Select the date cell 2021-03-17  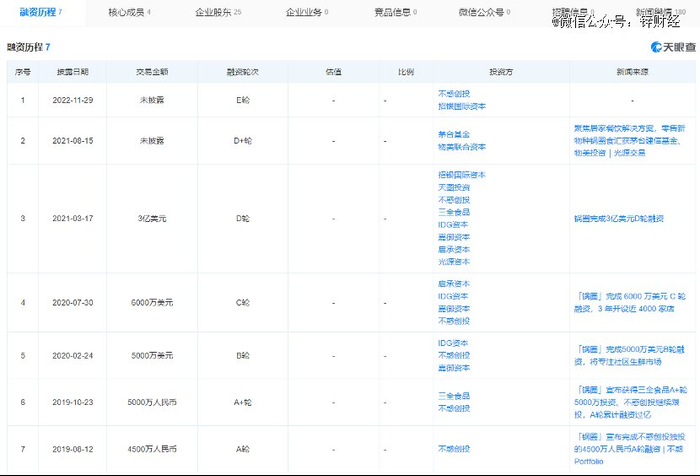point(73,218)
